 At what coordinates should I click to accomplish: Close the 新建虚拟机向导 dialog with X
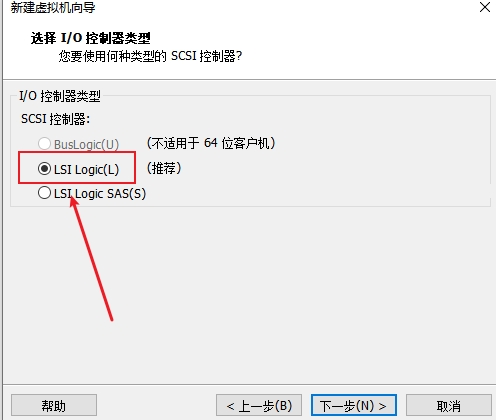[x=485, y=7]
